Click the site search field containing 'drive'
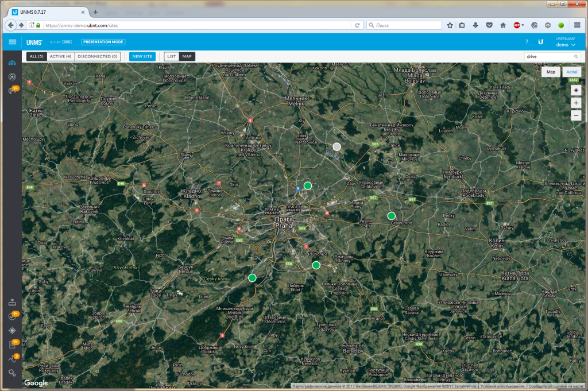 coord(548,56)
